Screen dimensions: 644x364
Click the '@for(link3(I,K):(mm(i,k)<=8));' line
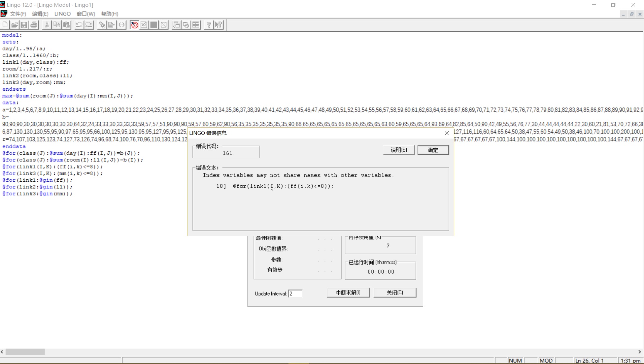click(x=53, y=173)
